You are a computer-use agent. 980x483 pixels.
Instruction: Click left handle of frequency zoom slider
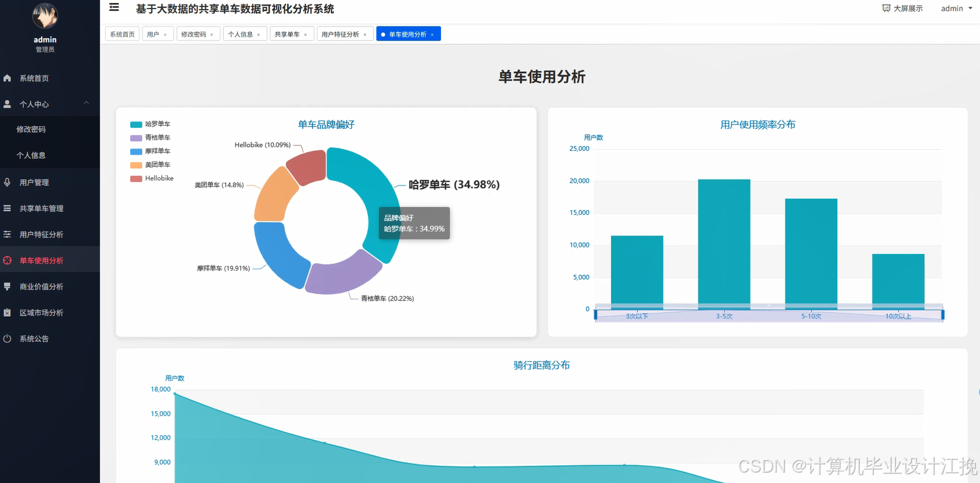(x=596, y=315)
